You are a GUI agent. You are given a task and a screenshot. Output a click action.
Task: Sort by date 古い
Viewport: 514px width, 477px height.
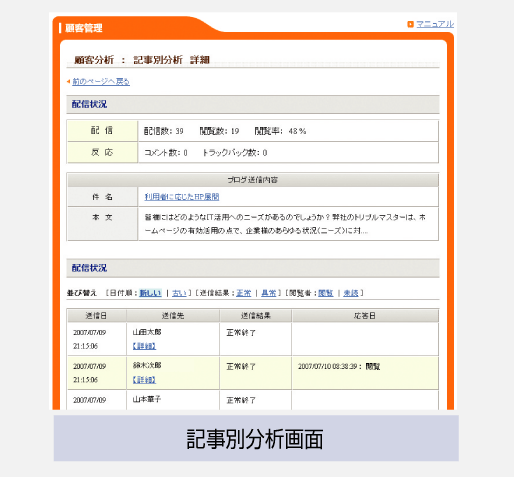[179, 293]
